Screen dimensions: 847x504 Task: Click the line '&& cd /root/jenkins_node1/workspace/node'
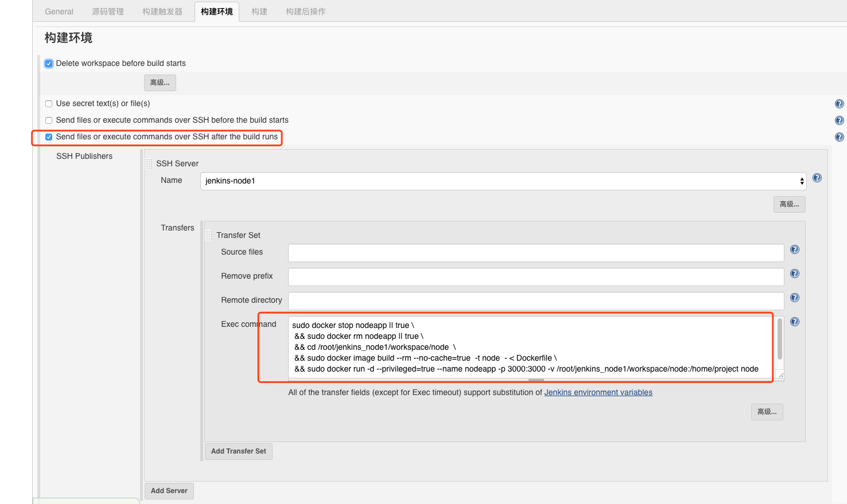pos(375,347)
